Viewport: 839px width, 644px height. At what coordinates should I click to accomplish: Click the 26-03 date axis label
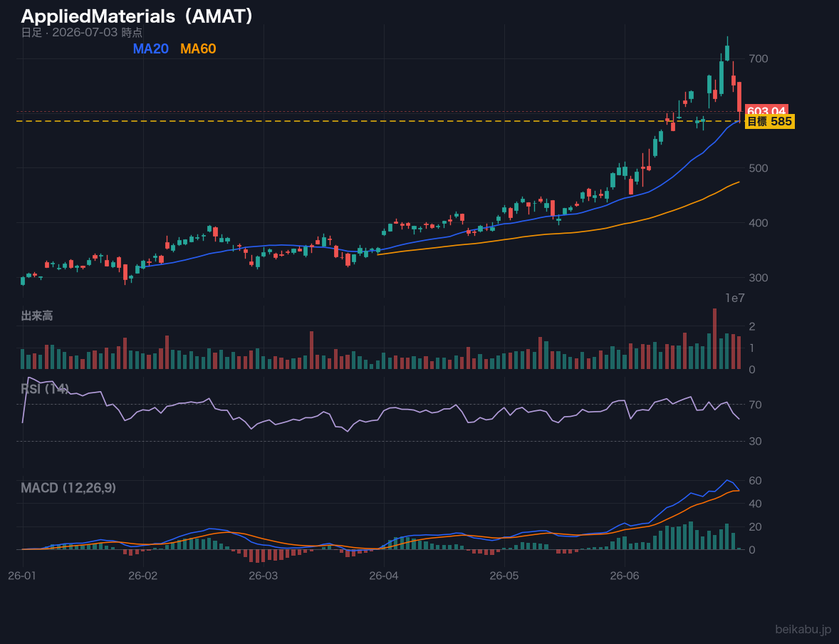[x=264, y=576]
